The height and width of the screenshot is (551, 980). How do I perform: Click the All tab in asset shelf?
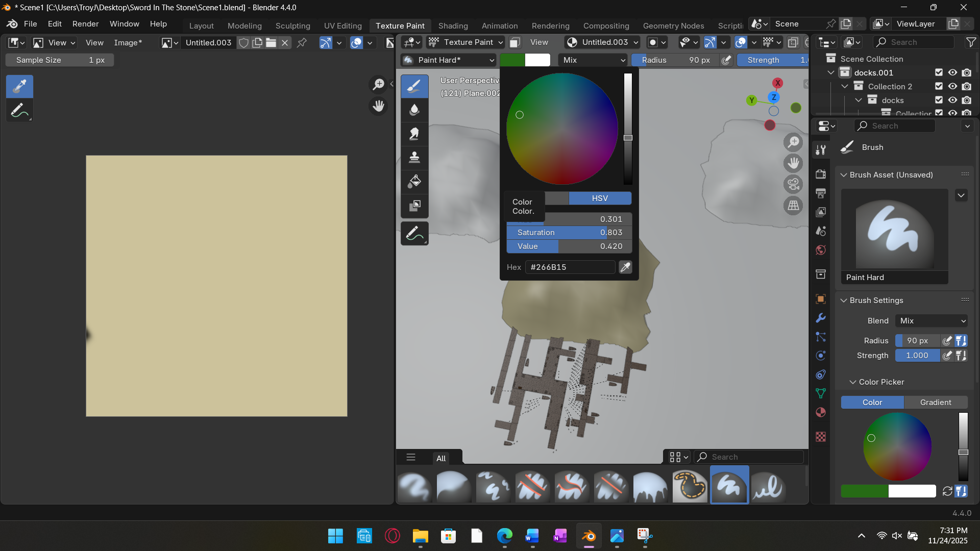click(x=441, y=458)
